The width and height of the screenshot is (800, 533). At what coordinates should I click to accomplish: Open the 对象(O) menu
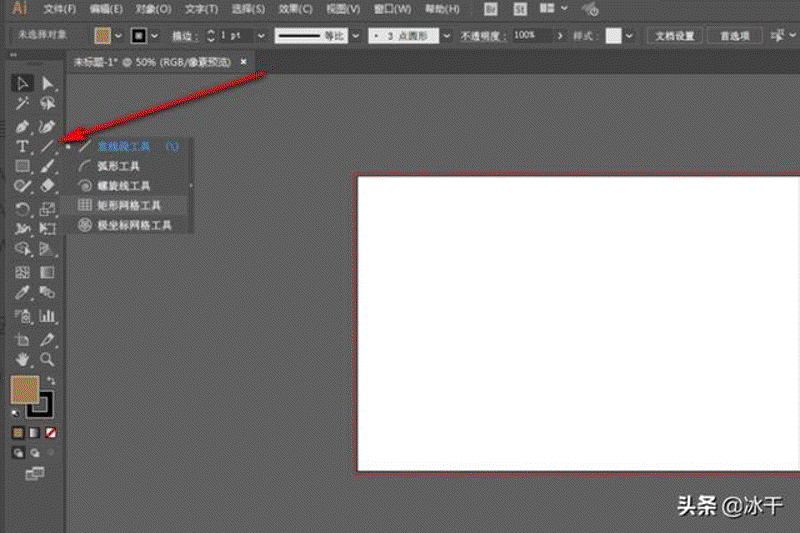click(x=153, y=9)
